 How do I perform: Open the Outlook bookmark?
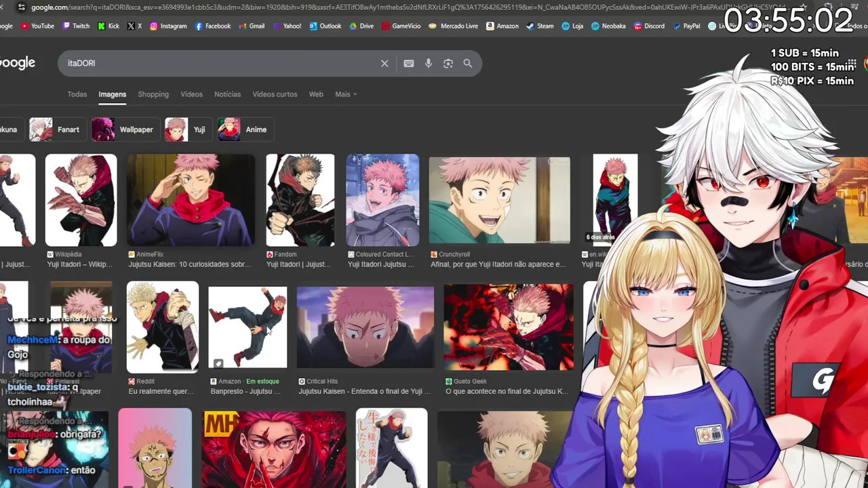click(325, 26)
